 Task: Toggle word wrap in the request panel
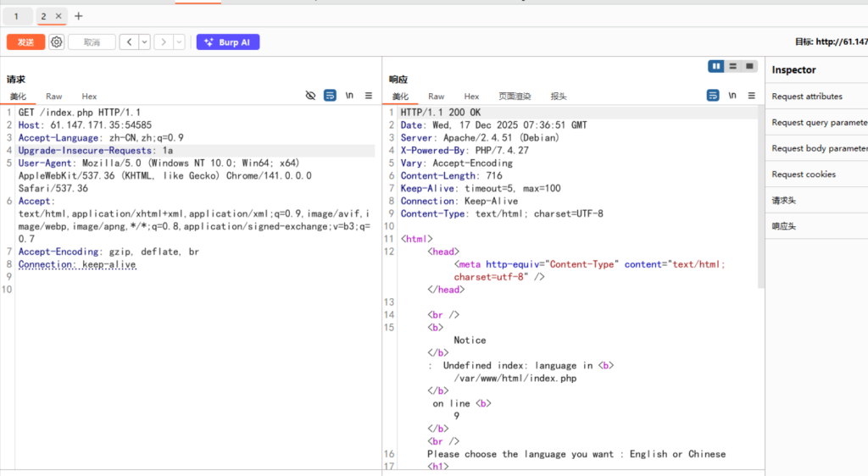[x=330, y=96]
